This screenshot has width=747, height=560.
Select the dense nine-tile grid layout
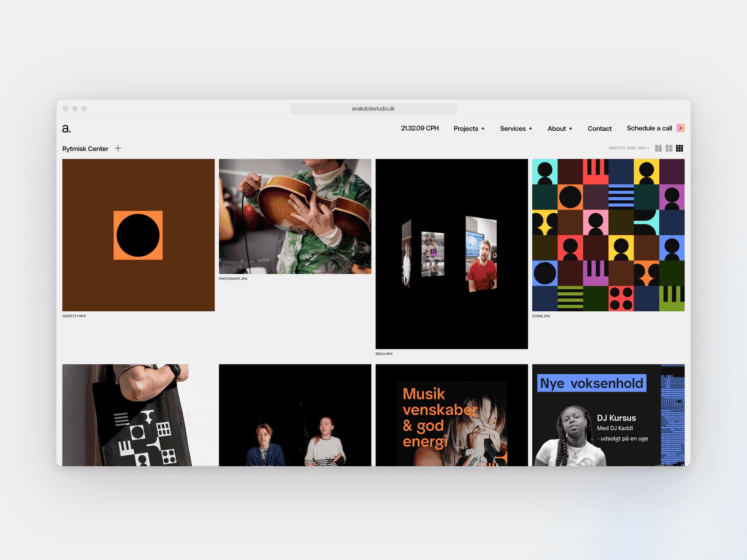(680, 148)
